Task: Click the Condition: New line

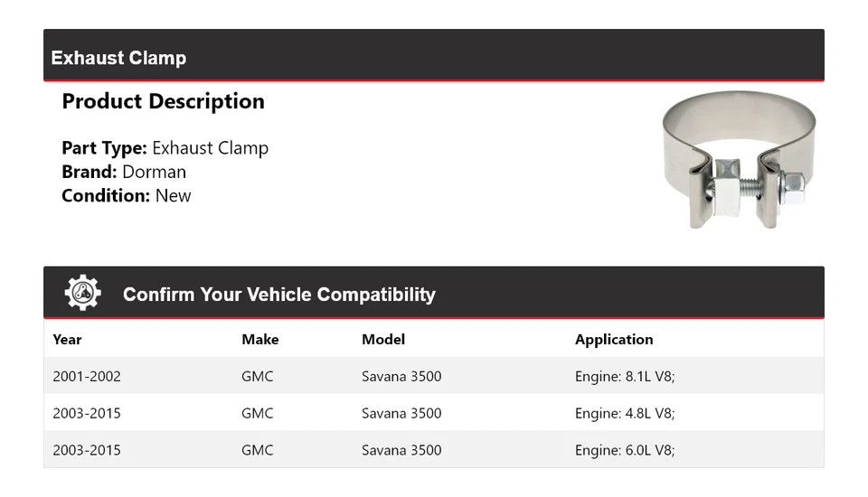Action: [127, 195]
